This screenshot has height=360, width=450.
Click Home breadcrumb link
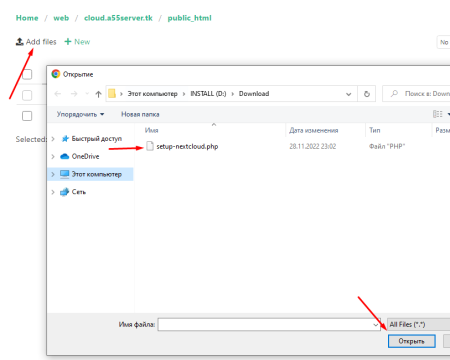[x=27, y=18]
